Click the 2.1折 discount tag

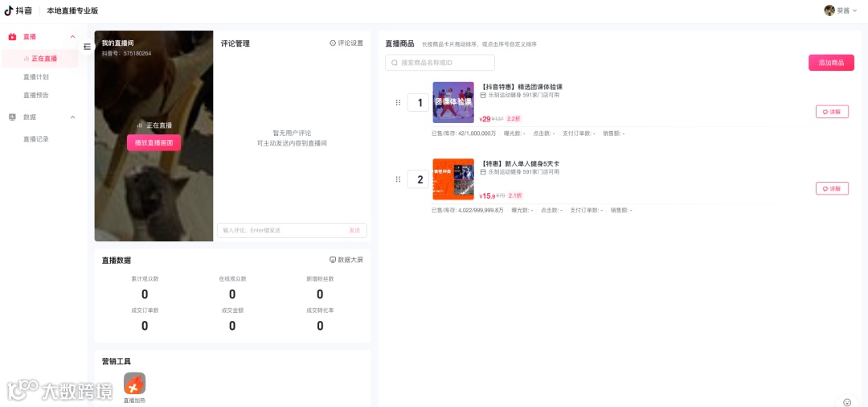515,195
